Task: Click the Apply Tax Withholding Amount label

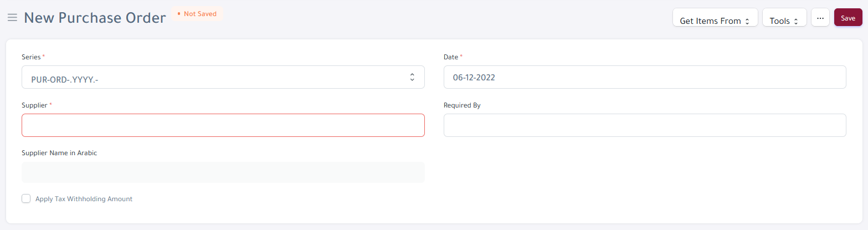Action: pos(84,198)
